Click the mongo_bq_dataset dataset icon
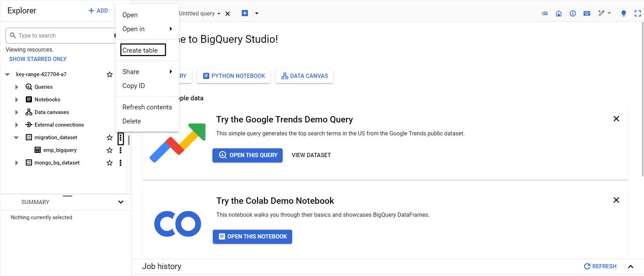The image size is (644, 276). point(29,162)
